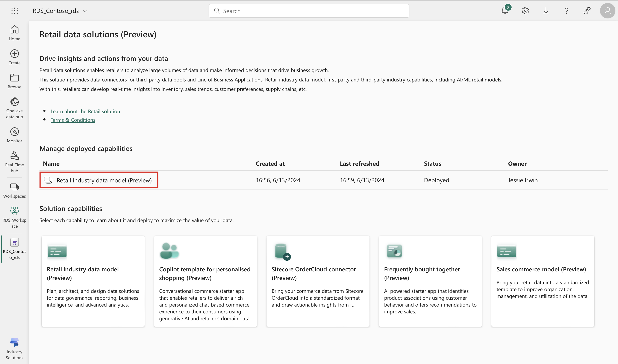Viewport: 618px width, 364px height.
Task: Open Workspaces in the sidebar
Action: pyautogui.click(x=15, y=190)
